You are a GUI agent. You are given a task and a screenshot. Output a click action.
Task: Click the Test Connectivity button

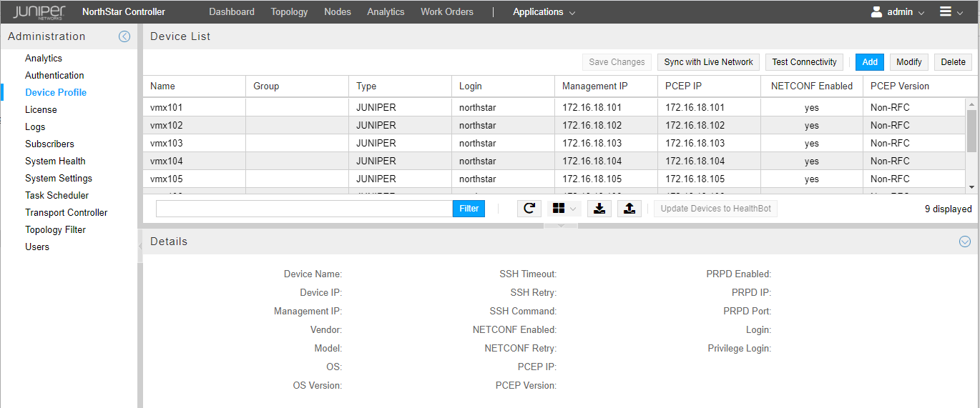click(x=804, y=62)
